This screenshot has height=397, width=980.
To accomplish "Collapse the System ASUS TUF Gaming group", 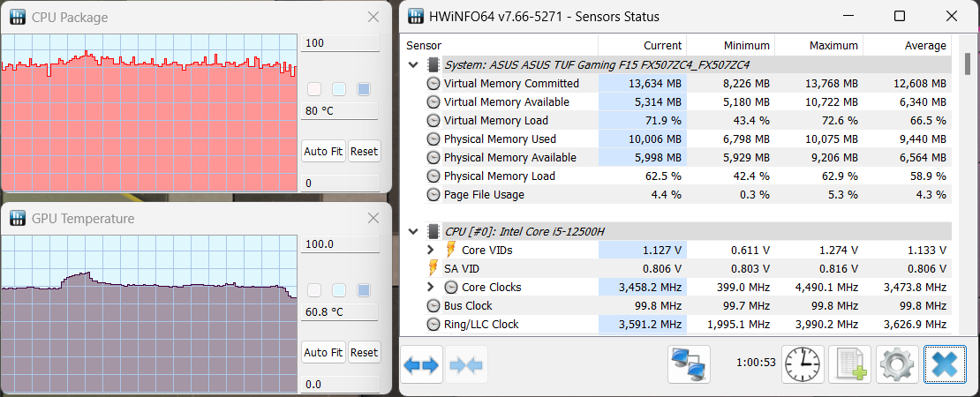I will click(x=414, y=64).
